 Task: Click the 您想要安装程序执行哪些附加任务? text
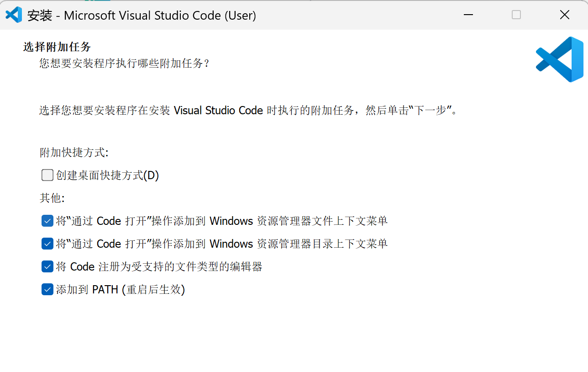click(x=124, y=63)
